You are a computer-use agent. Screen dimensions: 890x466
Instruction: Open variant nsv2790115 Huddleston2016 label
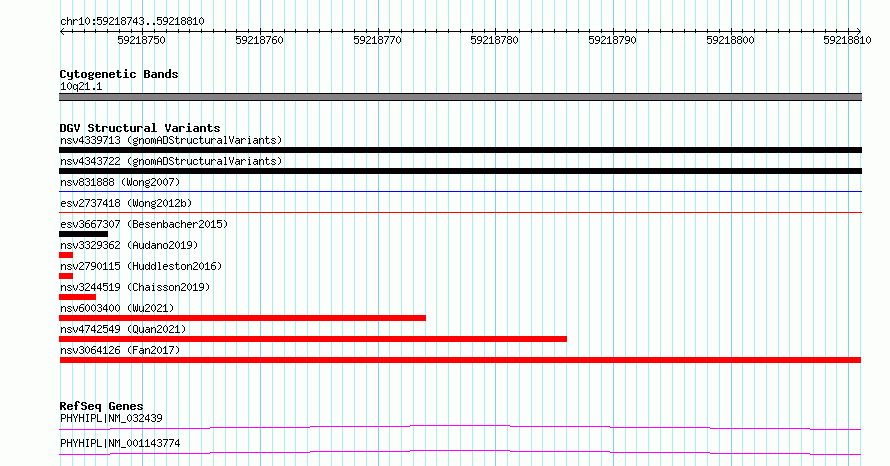pos(141,266)
